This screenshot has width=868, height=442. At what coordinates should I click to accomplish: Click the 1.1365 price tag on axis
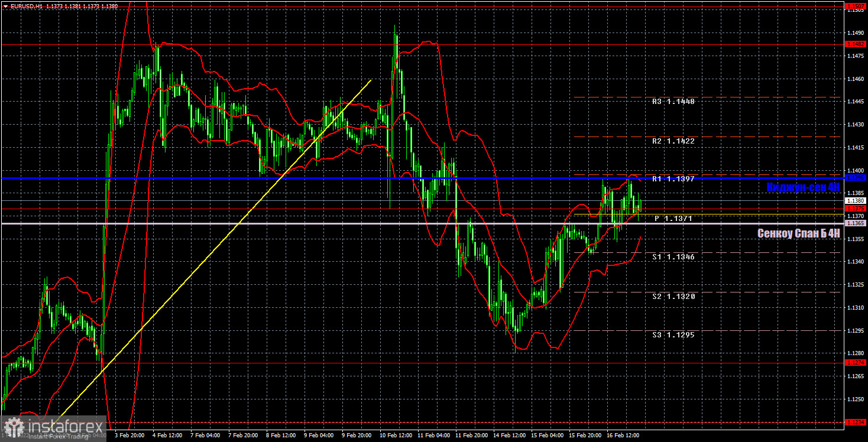pyautogui.click(x=856, y=223)
